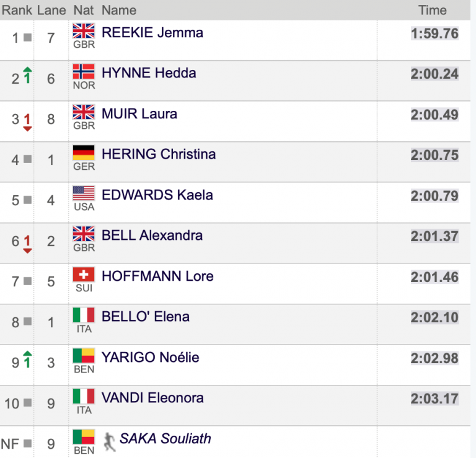Click the Name column header
Image resolution: width=476 pixels, height=458 pixels.
pyautogui.click(x=118, y=10)
